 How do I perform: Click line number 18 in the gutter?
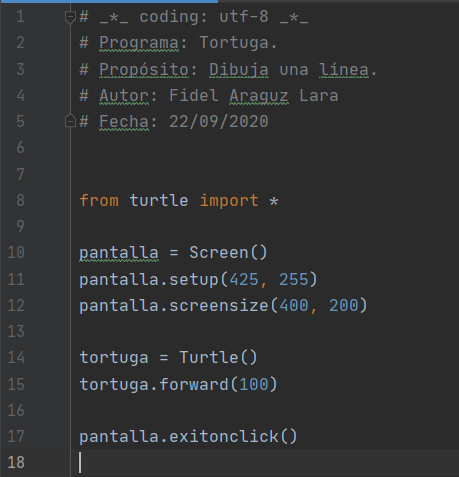coord(16,463)
